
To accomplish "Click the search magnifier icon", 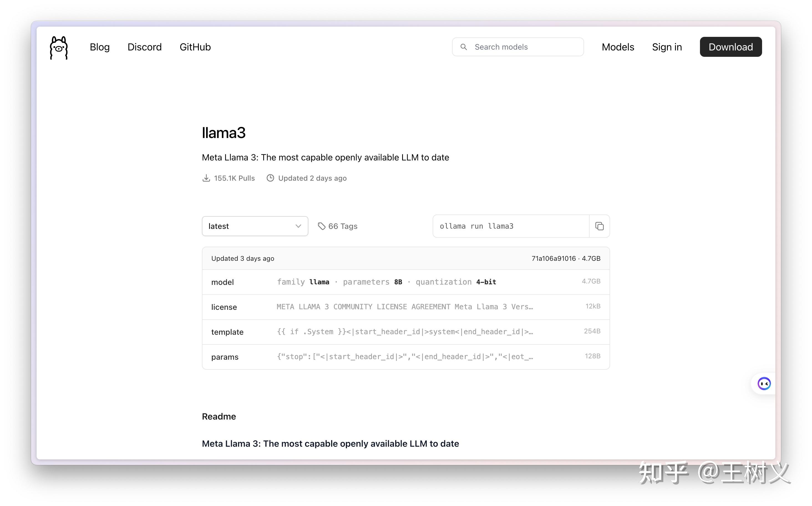I will point(463,47).
